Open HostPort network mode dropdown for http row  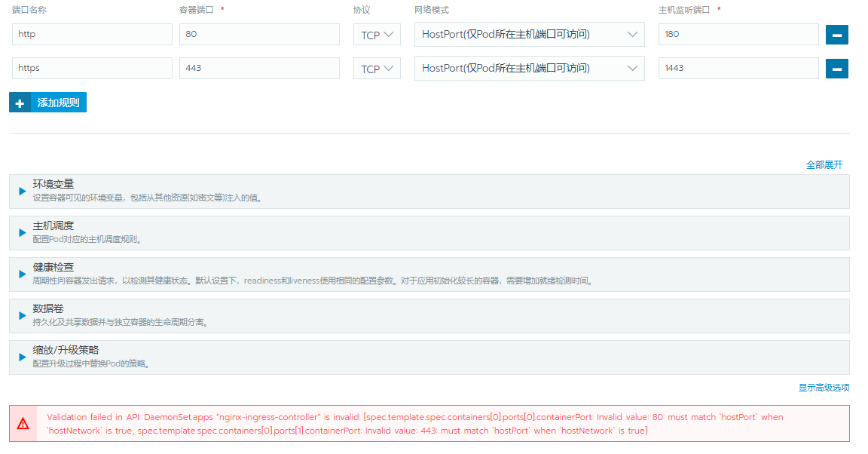coord(529,35)
